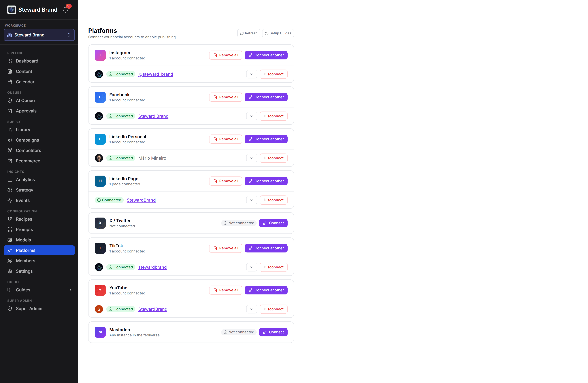Connect the X / Twitter platform
The width and height of the screenshot is (588, 383).
[x=273, y=223]
